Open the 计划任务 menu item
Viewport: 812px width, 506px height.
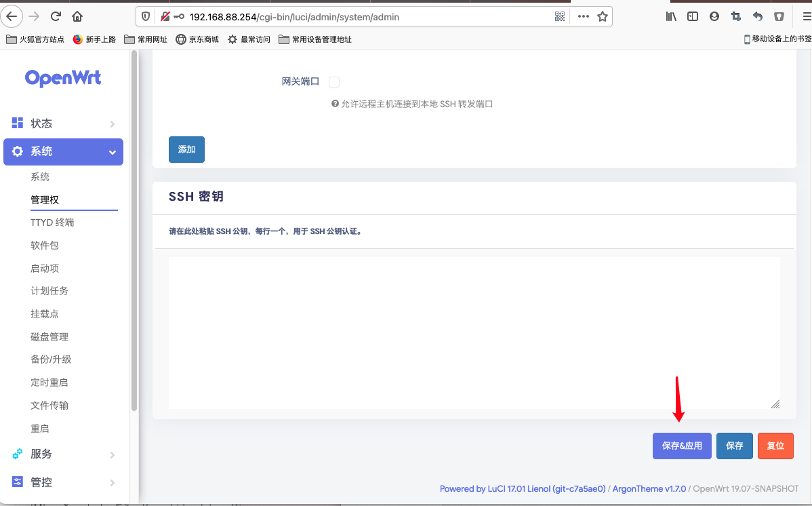pyautogui.click(x=49, y=291)
